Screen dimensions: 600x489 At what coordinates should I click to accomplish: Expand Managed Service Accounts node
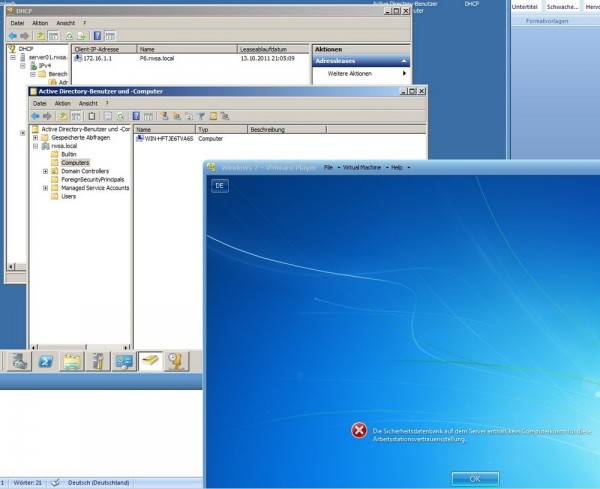tap(46, 188)
